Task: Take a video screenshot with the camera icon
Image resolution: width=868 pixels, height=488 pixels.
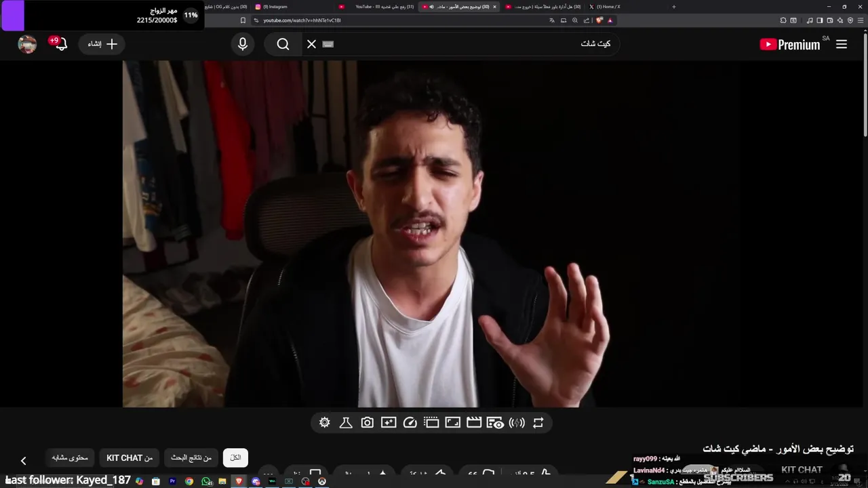Action: (x=367, y=423)
